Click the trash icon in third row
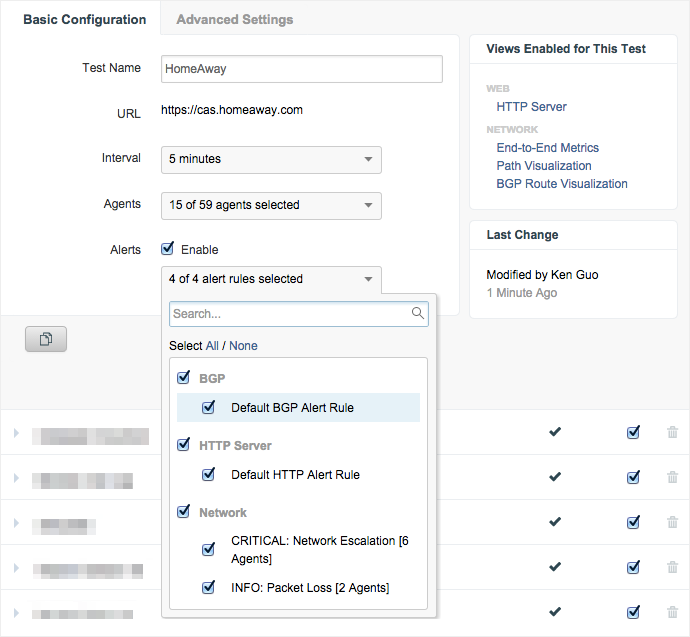 [672, 523]
